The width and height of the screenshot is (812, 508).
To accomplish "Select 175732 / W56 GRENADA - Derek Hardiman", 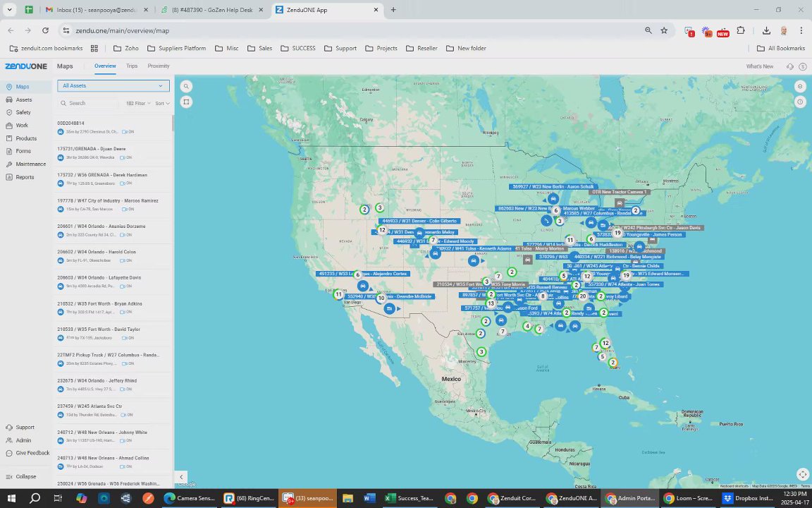I will pyautogui.click(x=112, y=179).
